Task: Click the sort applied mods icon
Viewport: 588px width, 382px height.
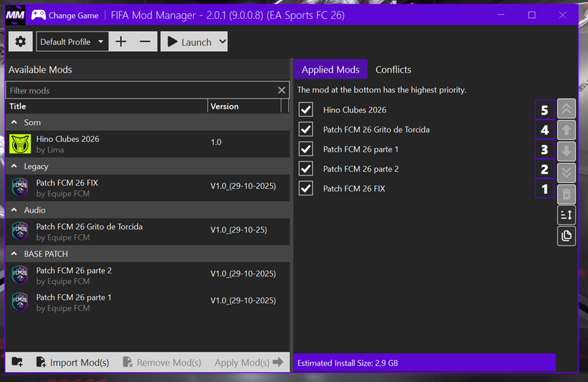Action: click(566, 215)
